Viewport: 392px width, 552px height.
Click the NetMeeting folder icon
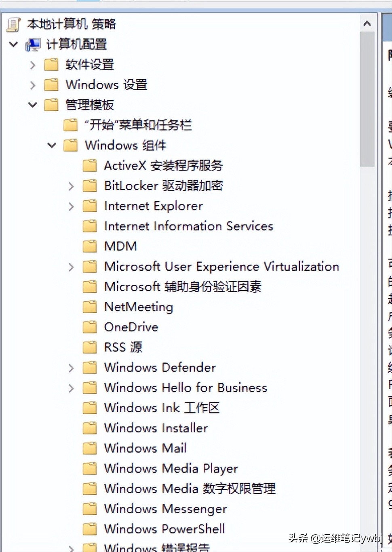coord(89,307)
